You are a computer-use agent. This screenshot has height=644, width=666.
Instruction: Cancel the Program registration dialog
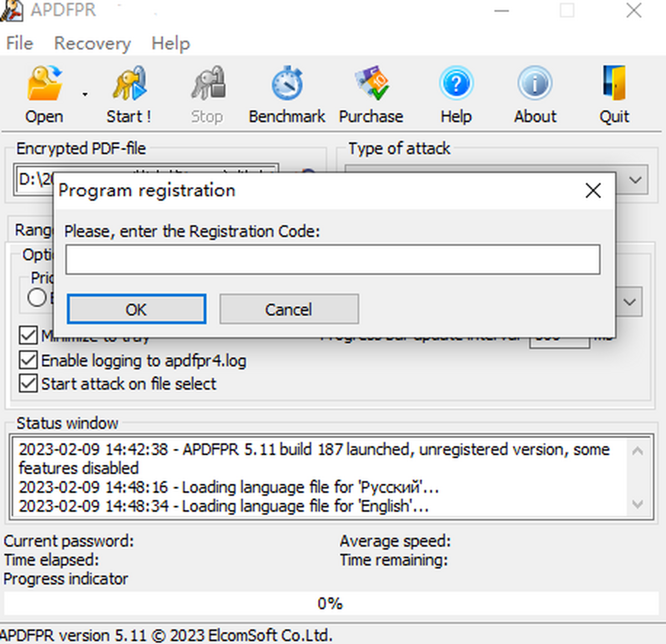289,309
